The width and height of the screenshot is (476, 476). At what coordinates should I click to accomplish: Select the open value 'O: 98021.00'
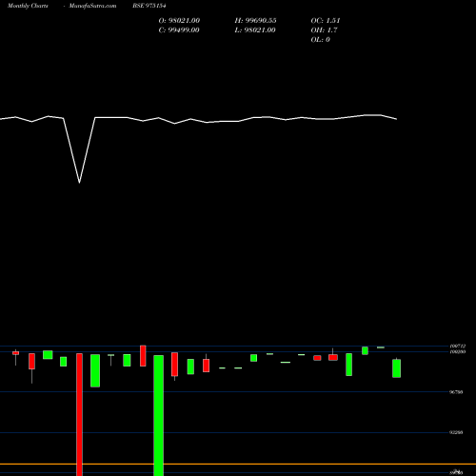pyautogui.click(x=179, y=21)
